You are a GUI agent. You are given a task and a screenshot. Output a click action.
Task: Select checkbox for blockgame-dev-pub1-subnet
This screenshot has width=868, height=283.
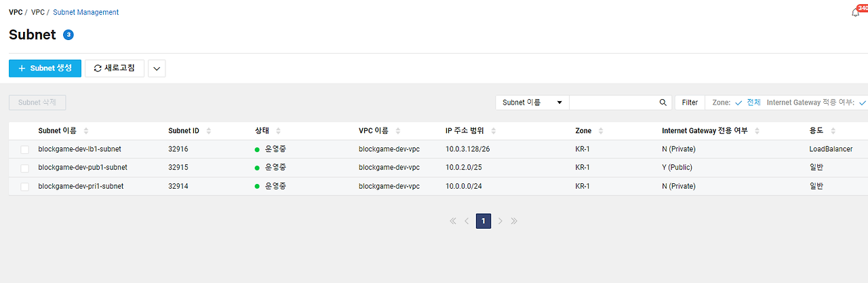(x=25, y=168)
